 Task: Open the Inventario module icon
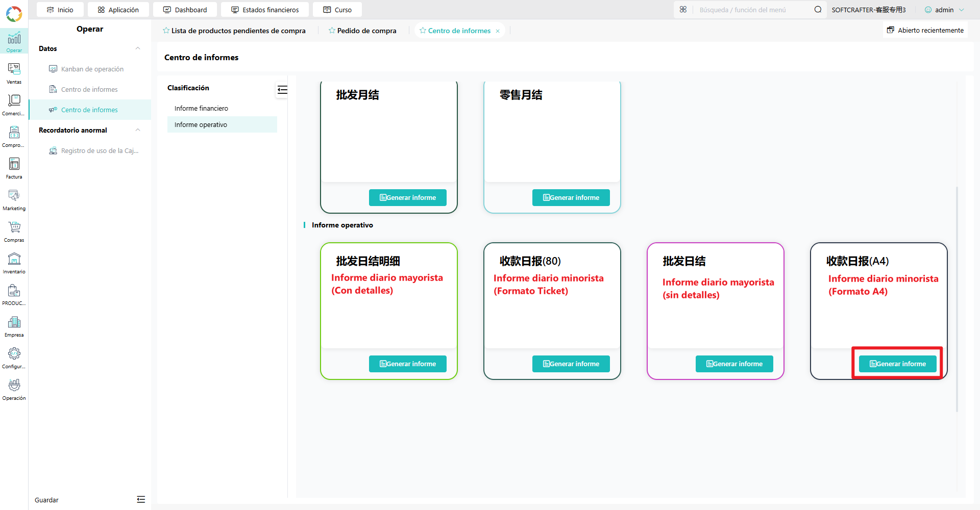click(14, 263)
